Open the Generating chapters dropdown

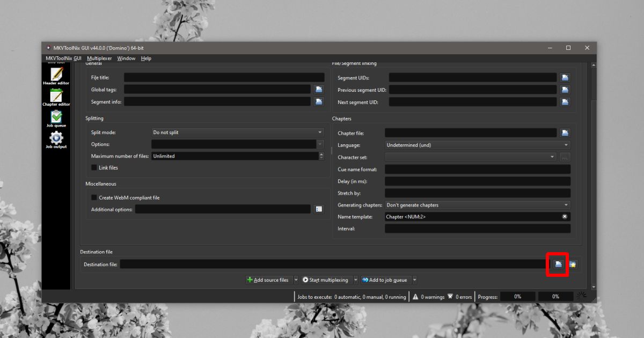coord(476,204)
